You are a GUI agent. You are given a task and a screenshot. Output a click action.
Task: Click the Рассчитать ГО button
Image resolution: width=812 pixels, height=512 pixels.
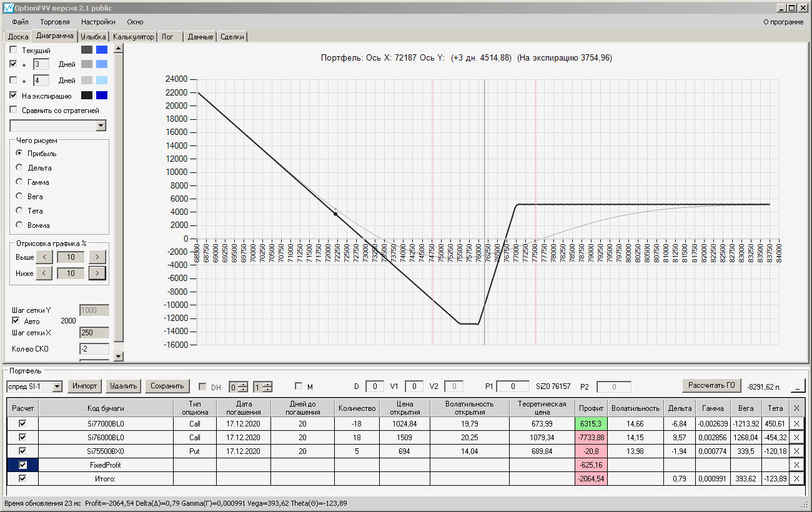[x=711, y=386]
